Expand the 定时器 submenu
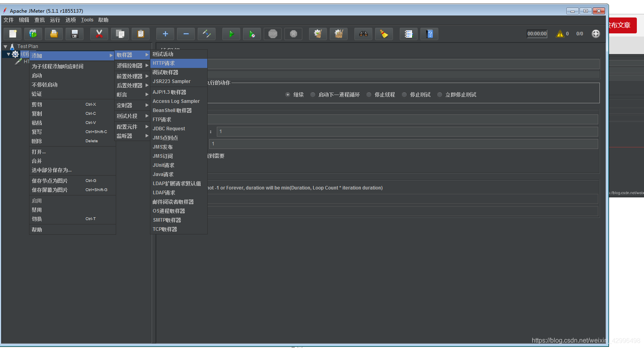644x348 pixels. [x=132, y=105]
